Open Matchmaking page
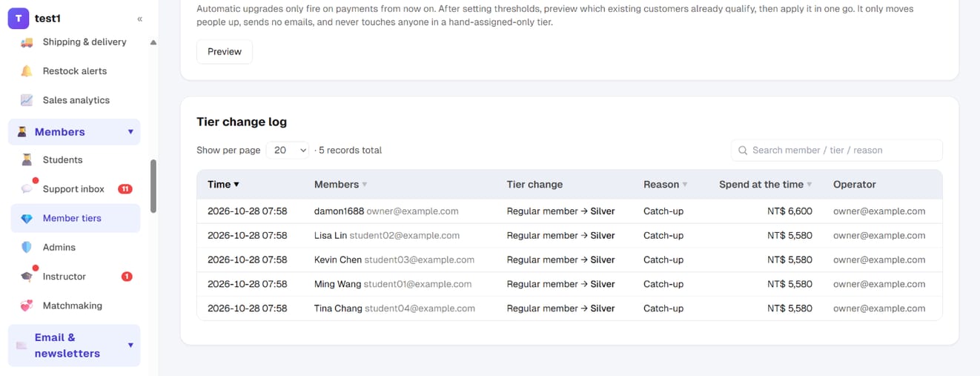 pos(73,306)
